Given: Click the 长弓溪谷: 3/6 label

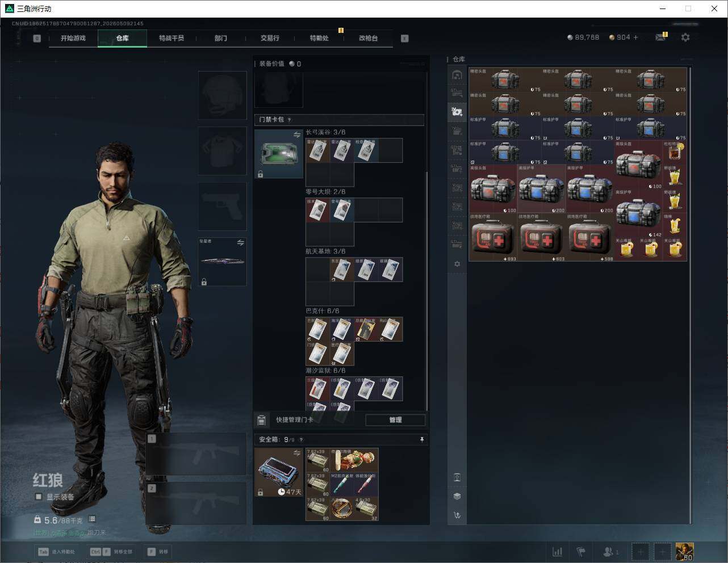Looking at the screenshot, I should pos(325,132).
